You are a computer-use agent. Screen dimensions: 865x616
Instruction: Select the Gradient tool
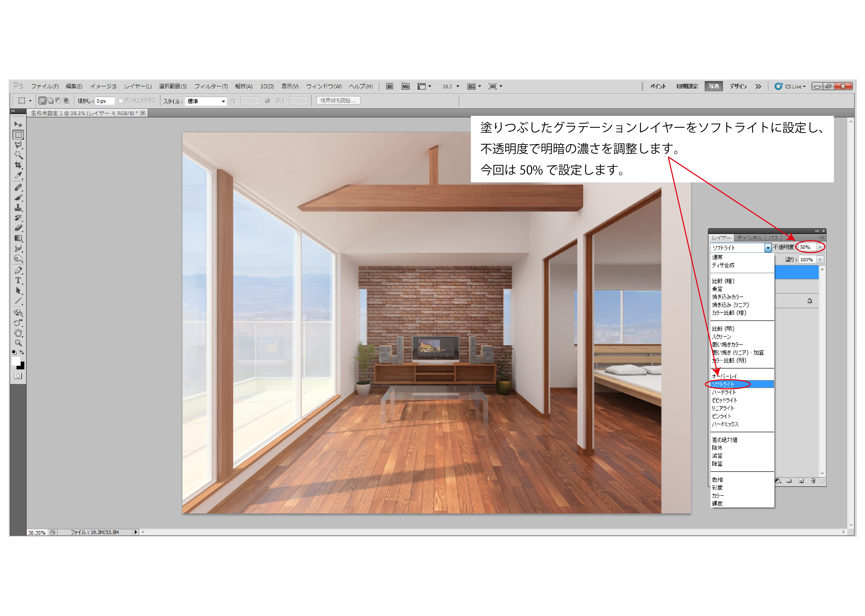tap(18, 238)
